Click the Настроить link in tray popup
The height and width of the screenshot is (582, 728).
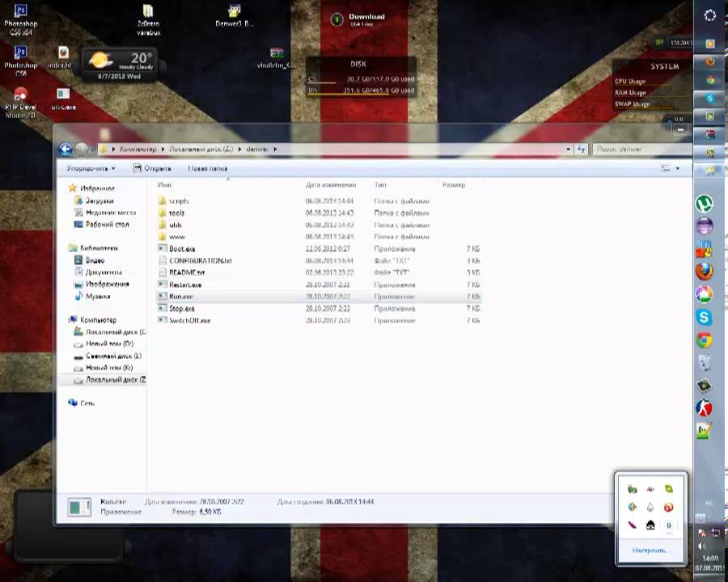pyautogui.click(x=650, y=550)
